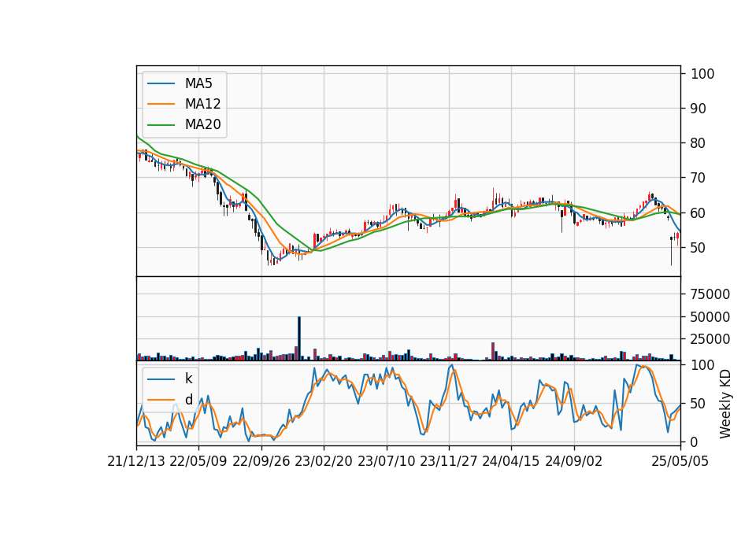The image size is (756, 543).
Task: Click the 25/05/05 date axis label
Action: (680, 461)
